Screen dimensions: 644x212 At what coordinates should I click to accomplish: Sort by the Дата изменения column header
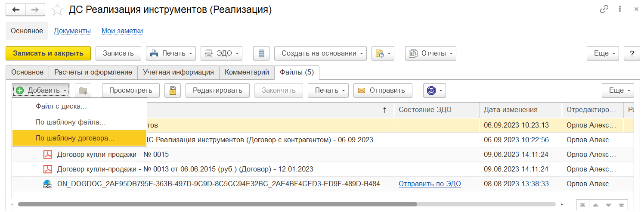click(511, 110)
